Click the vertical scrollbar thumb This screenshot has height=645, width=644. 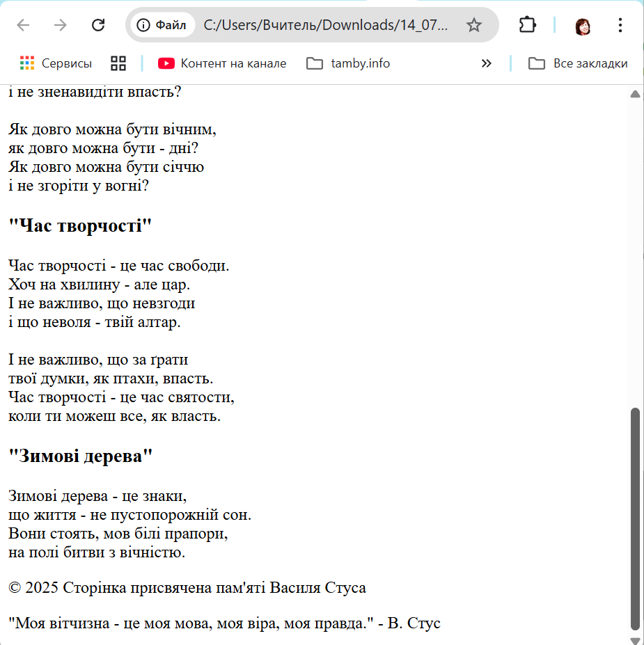click(x=635, y=518)
